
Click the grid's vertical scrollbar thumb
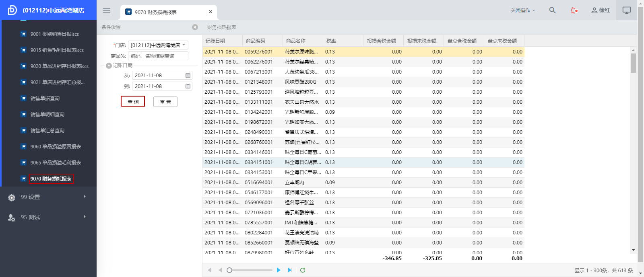click(x=633, y=63)
